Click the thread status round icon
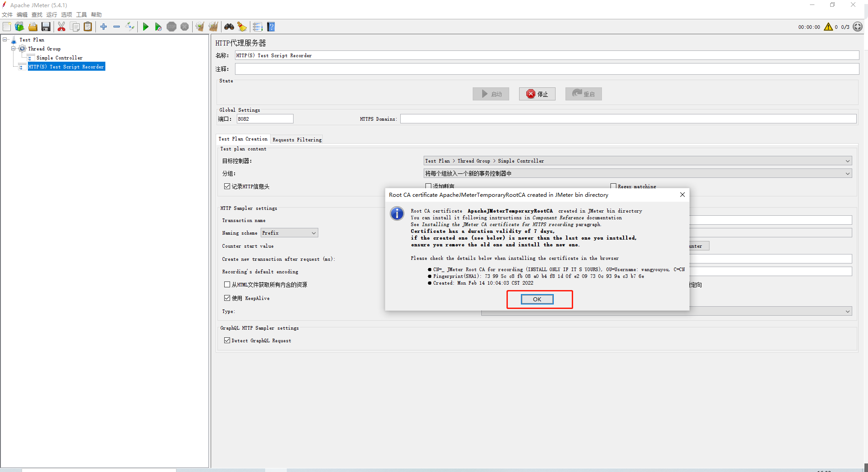Viewport: 868px width, 472px height. point(858,27)
